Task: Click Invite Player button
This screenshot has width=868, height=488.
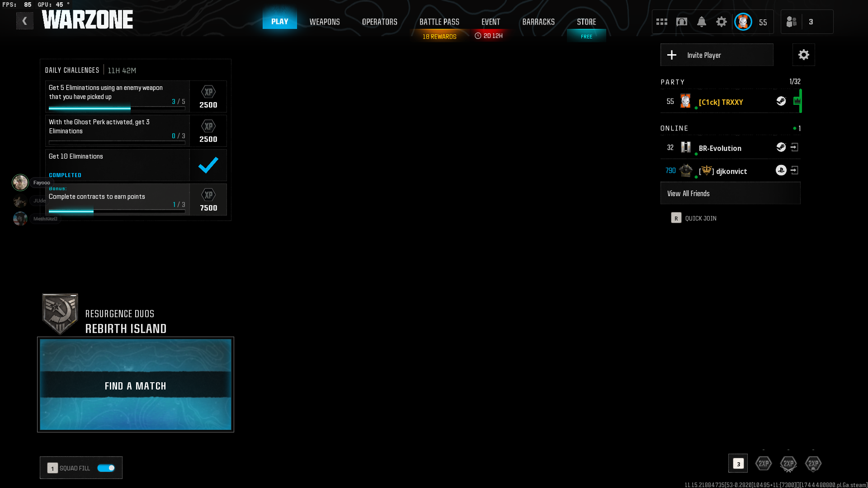Action: click(x=717, y=55)
